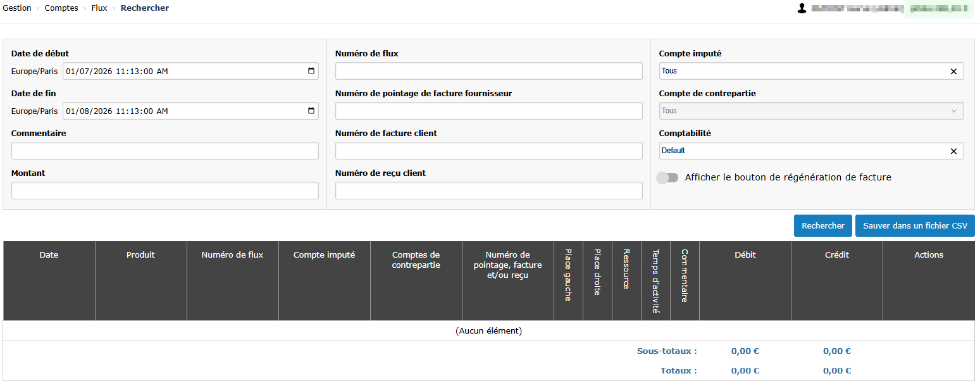980x383 pixels.
Task: Clear the Compte imputé selection
Action: click(x=953, y=72)
